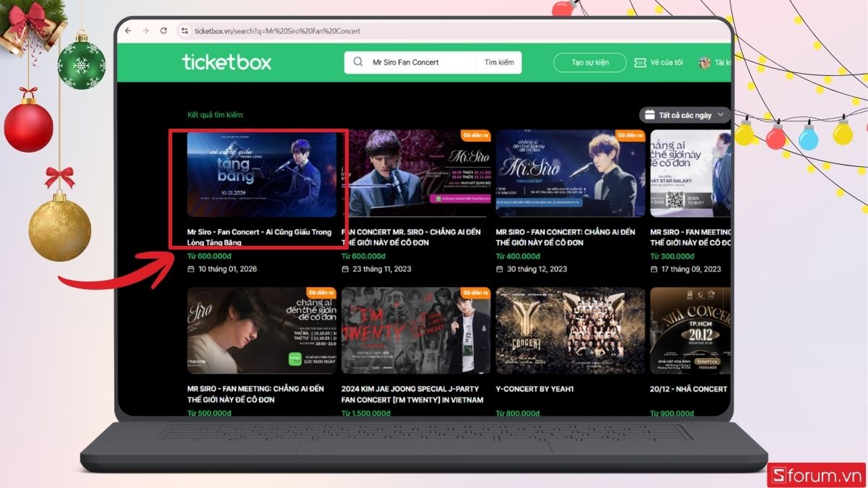Reload the page with the refresh icon
The height and width of the screenshot is (488, 868).
click(163, 31)
